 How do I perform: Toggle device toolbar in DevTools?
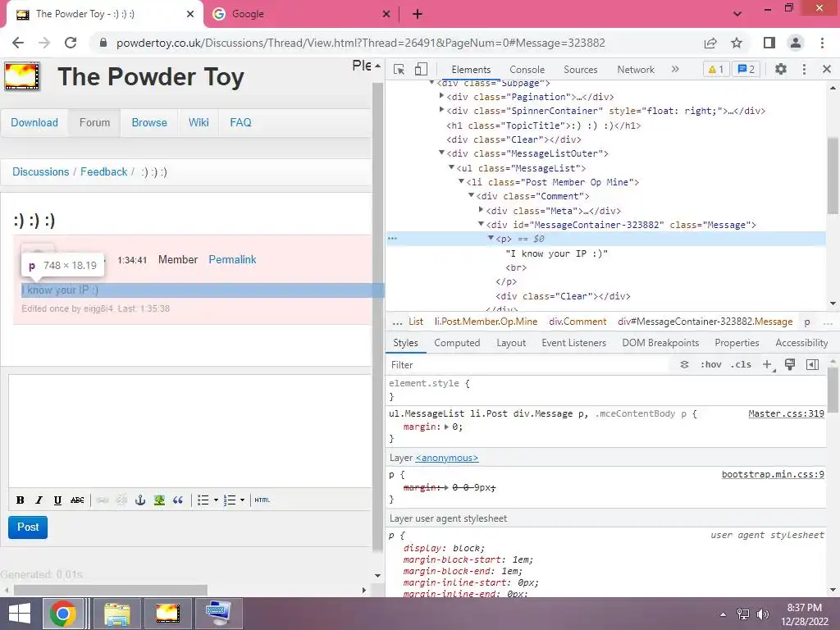(x=421, y=69)
